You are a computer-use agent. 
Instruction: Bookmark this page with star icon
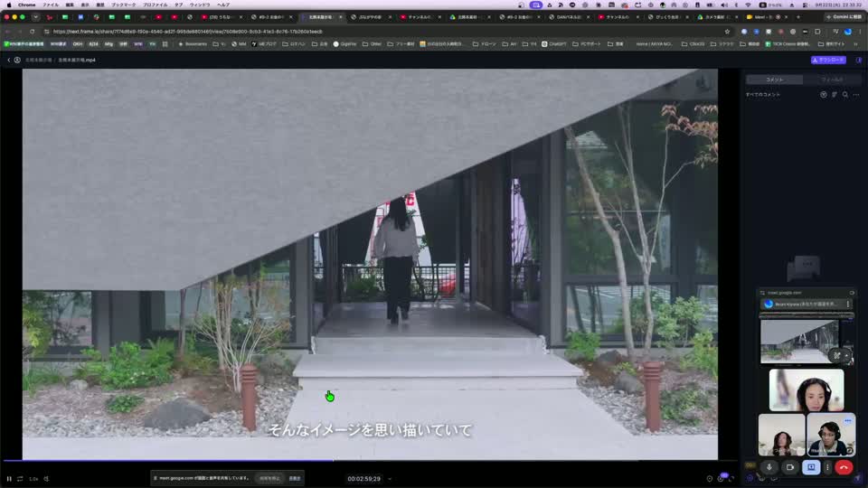[x=727, y=32]
